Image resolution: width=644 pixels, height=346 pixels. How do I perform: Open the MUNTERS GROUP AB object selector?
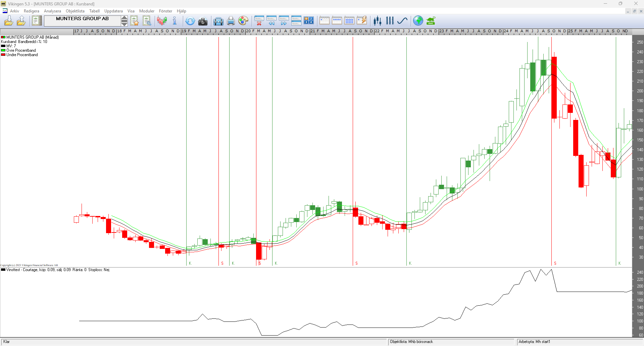(82, 21)
